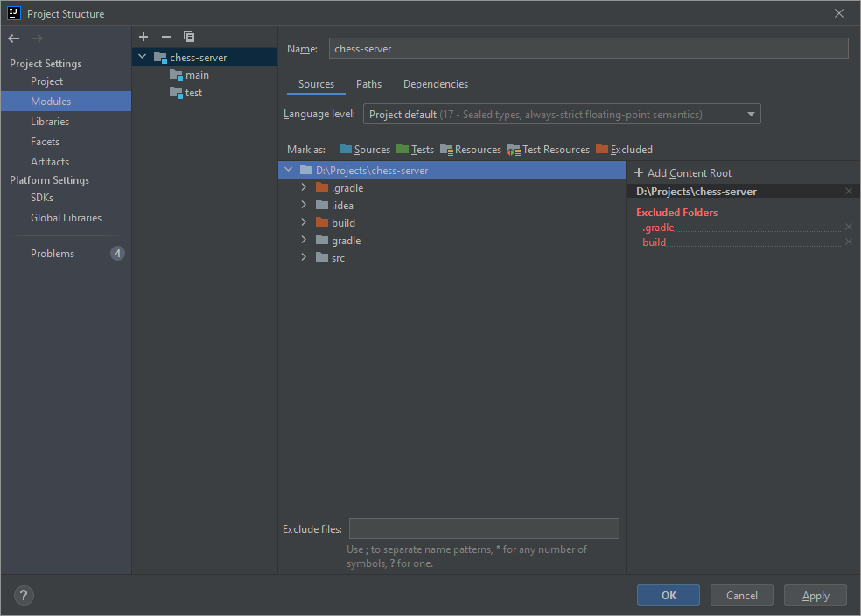
Task: Click the .gradle excluded folder entry
Action: point(658,227)
